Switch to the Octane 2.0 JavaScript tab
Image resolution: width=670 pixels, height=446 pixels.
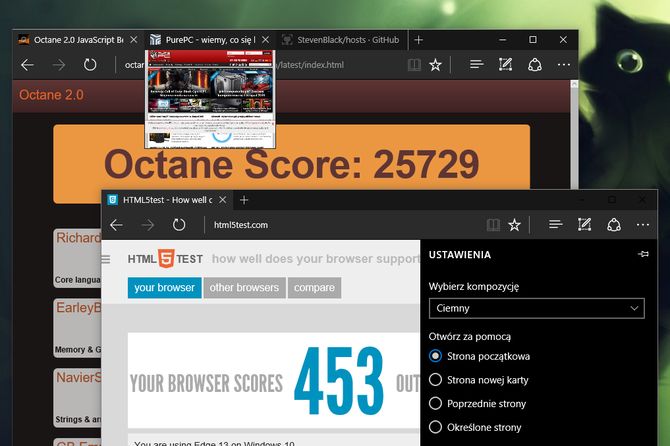79,40
